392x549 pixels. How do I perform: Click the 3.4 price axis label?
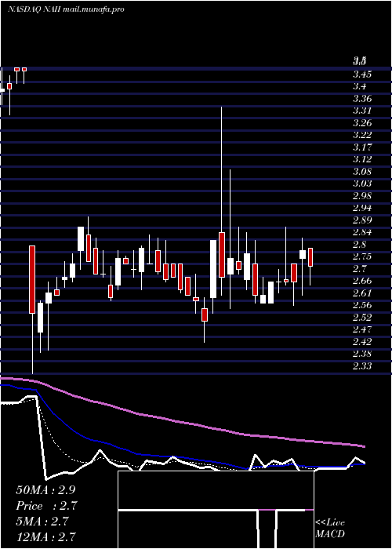(x=359, y=86)
